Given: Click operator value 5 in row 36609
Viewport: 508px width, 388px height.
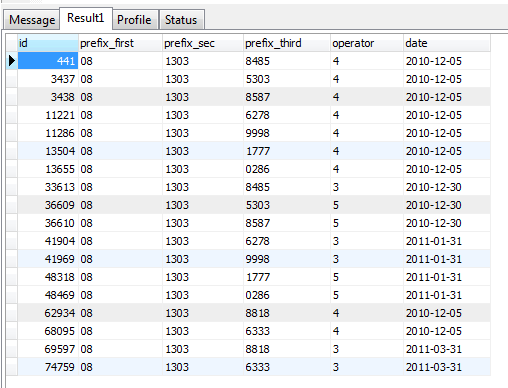Looking at the screenshot, I should coord(367,205).
